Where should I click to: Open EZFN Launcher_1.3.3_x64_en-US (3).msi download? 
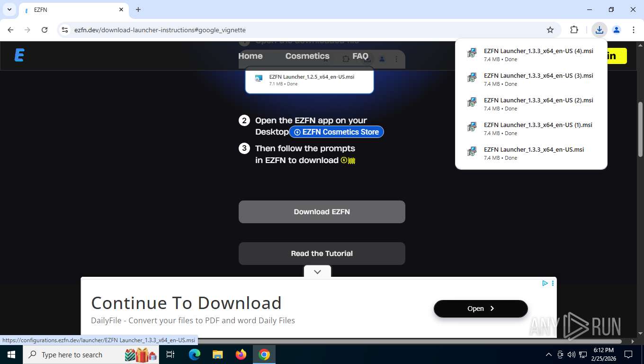(531, 79)
